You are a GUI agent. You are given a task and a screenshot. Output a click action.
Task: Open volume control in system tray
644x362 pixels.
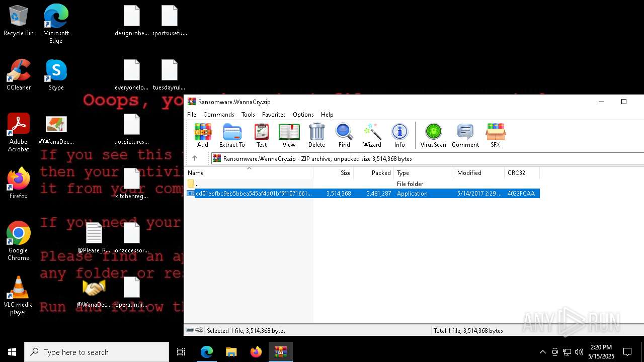tap(579, 352)
